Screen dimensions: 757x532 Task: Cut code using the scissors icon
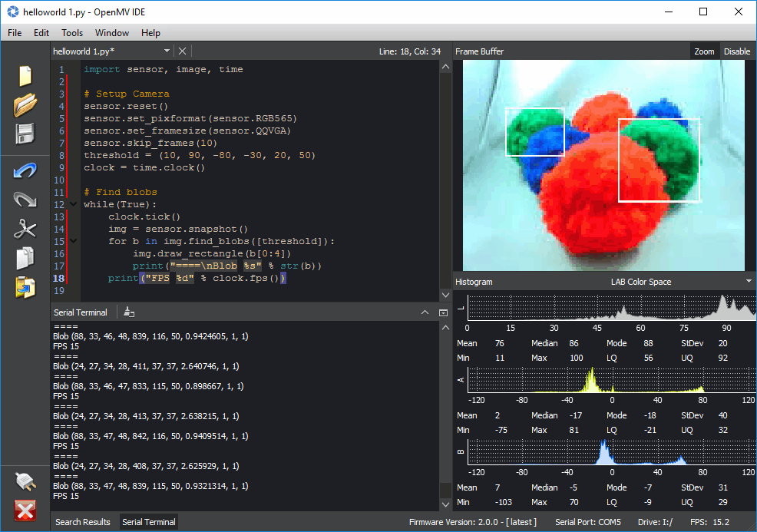click(x=25, y=229)
